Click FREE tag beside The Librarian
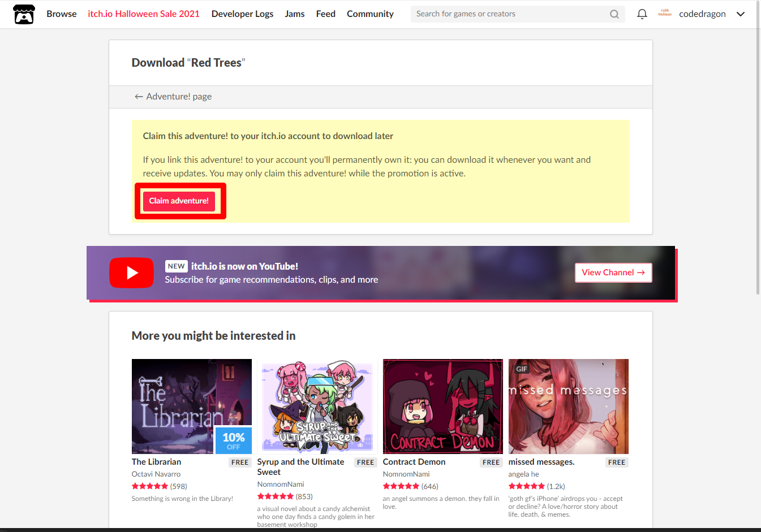Viewport: 761px width, 532px height. pyautogui.click(x=240, y=462)
